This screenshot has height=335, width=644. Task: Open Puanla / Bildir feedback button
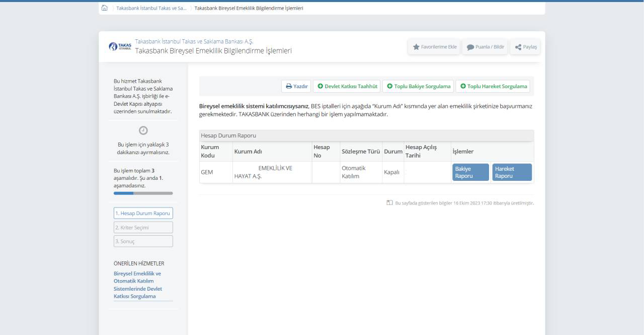point(485,47)
